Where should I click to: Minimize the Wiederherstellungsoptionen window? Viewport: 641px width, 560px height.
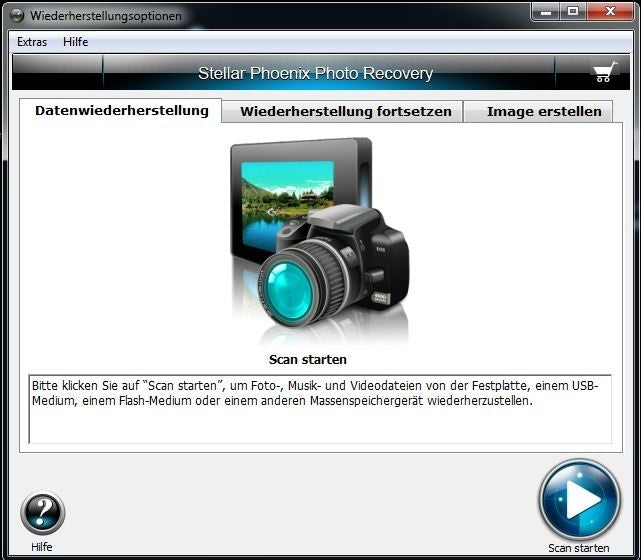click(x=545, y=11)
